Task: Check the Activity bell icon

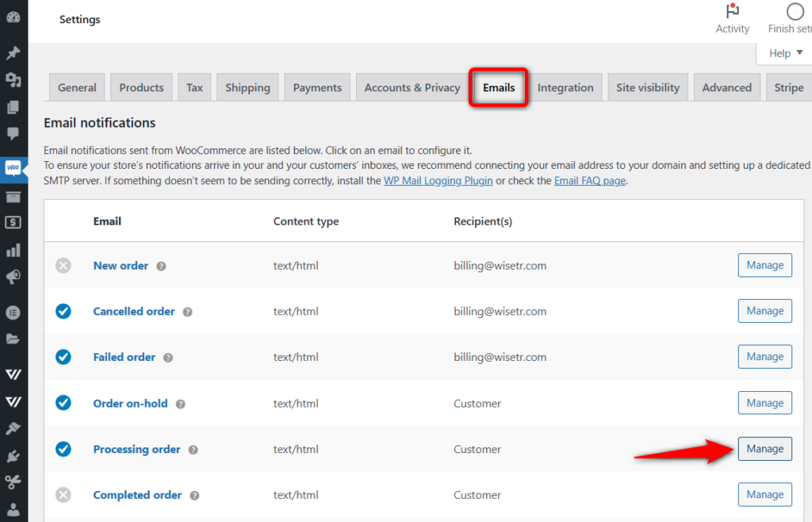Action: coord(731,12)
